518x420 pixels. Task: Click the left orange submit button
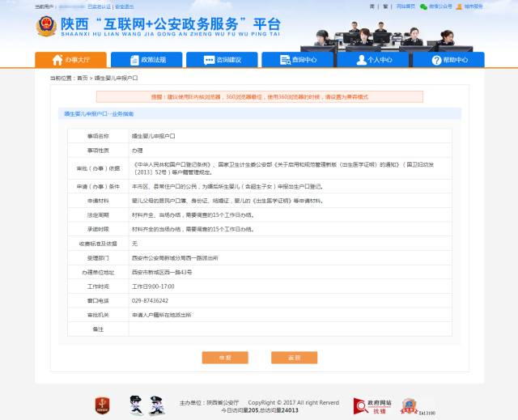225,358
